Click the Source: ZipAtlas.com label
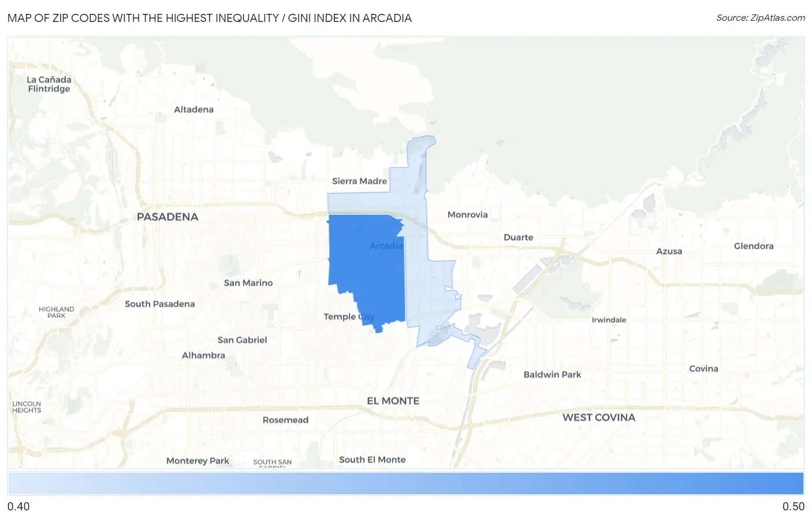The width and height of the screenshot is (812, 519). point(761,18)
